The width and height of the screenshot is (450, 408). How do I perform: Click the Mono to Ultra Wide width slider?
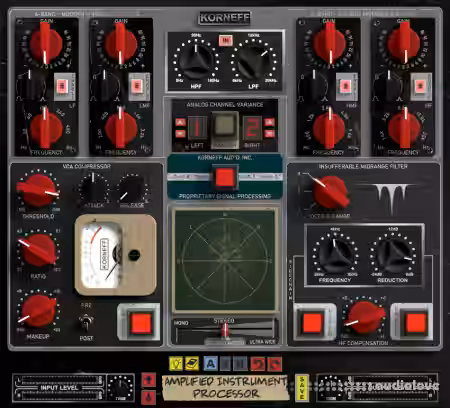225,330
